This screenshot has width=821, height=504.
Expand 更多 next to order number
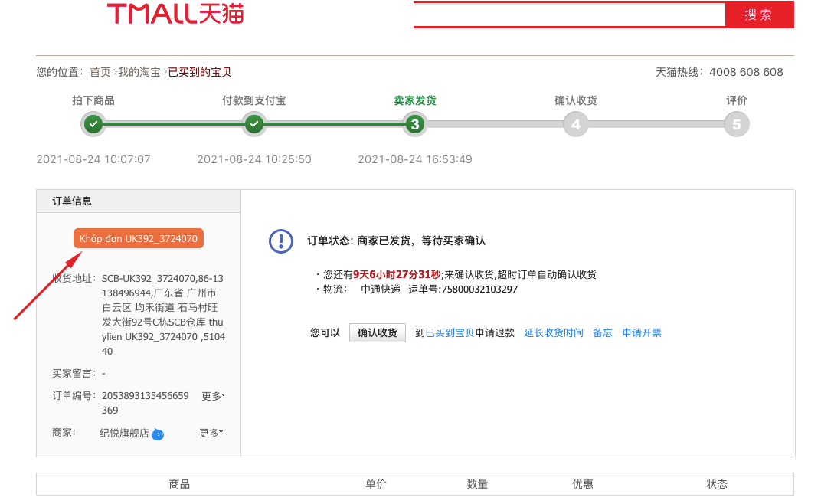(x=213, y=396)
